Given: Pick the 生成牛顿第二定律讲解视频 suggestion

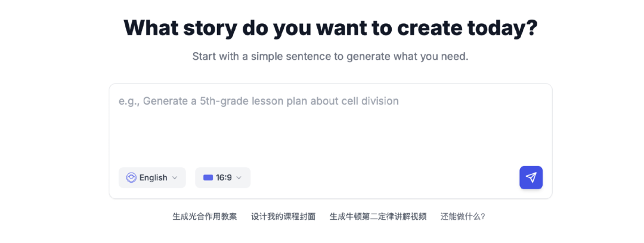Looking at the screenshot, I should [x=378, y=216].
